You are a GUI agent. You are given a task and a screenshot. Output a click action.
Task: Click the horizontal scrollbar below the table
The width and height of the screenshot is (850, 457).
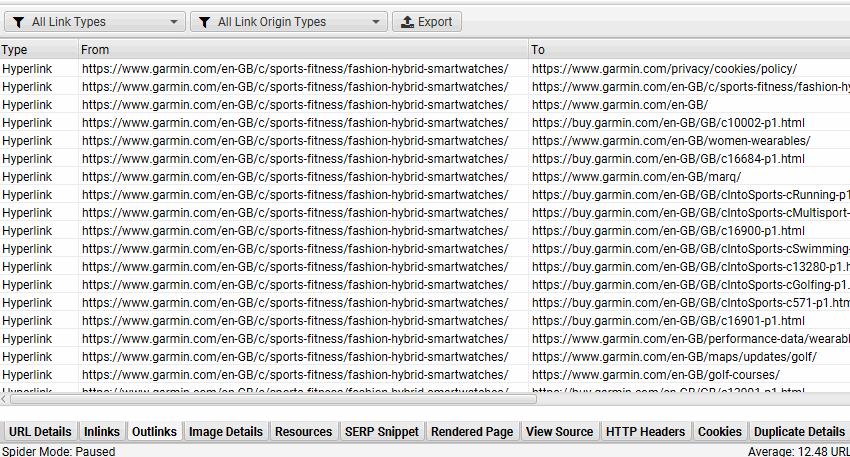[x=270, y=398]
